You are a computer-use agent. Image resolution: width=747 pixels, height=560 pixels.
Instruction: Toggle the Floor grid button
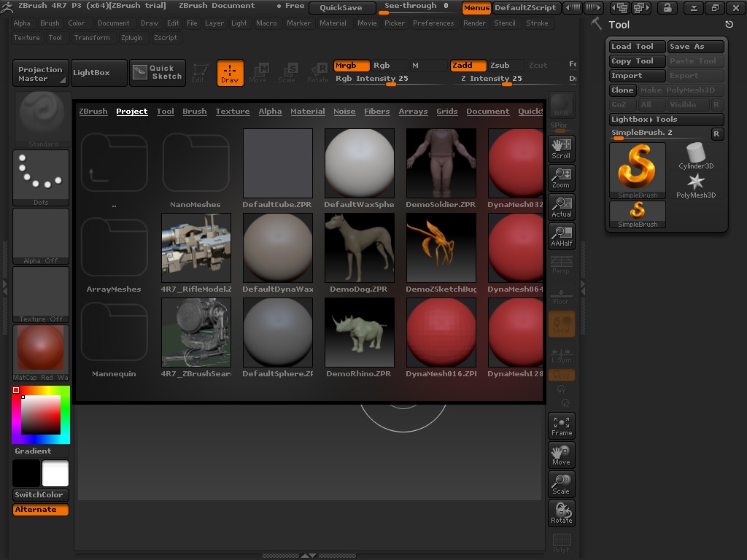click(561, 296)
